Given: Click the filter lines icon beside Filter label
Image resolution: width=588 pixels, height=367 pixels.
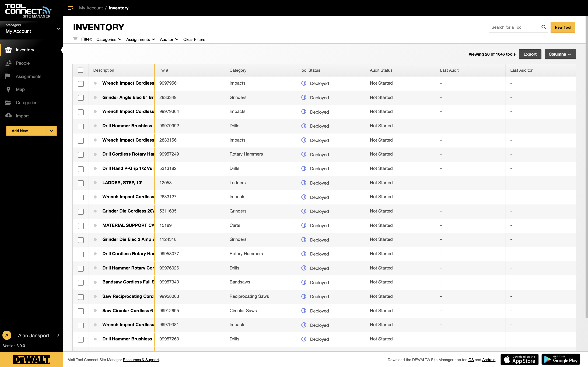Looking at the screenshot, I should pyautogui.click(x=75, y=39).
